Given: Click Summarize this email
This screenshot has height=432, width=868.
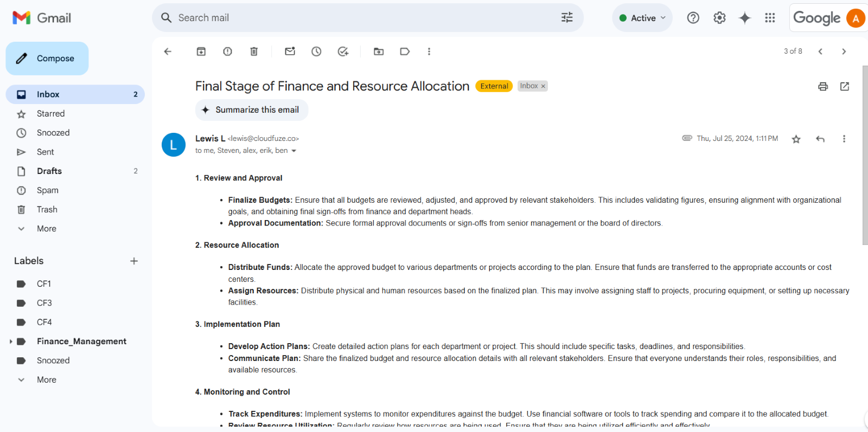Looking at the screenshot, I should click(252, 110).
